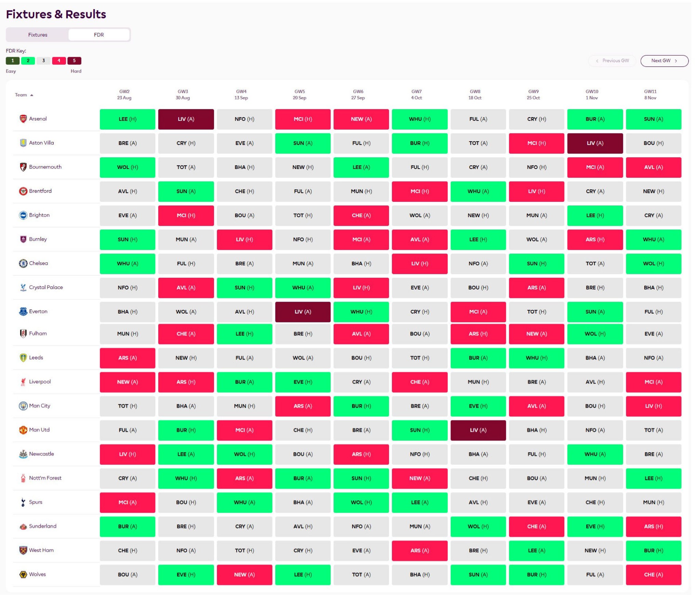700x601 pixels.
Task: Click the Newcastle club crest
Action: [x=23, y=454]
